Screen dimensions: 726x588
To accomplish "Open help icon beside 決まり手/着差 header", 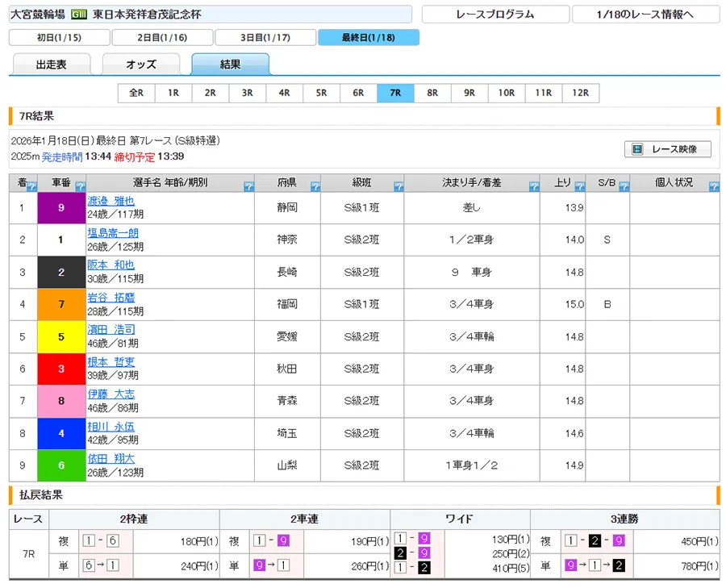I will coord(534,186).
